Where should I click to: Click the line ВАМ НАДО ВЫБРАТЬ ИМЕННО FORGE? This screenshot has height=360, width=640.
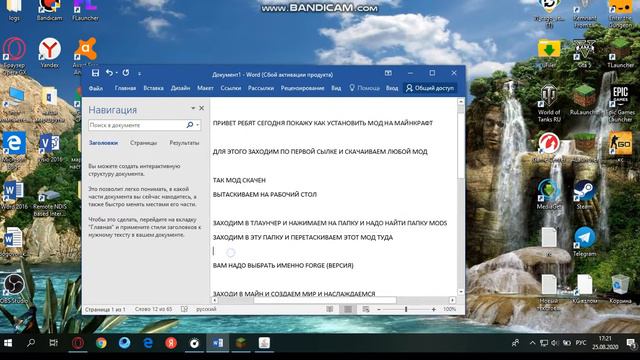click(283, 265)
